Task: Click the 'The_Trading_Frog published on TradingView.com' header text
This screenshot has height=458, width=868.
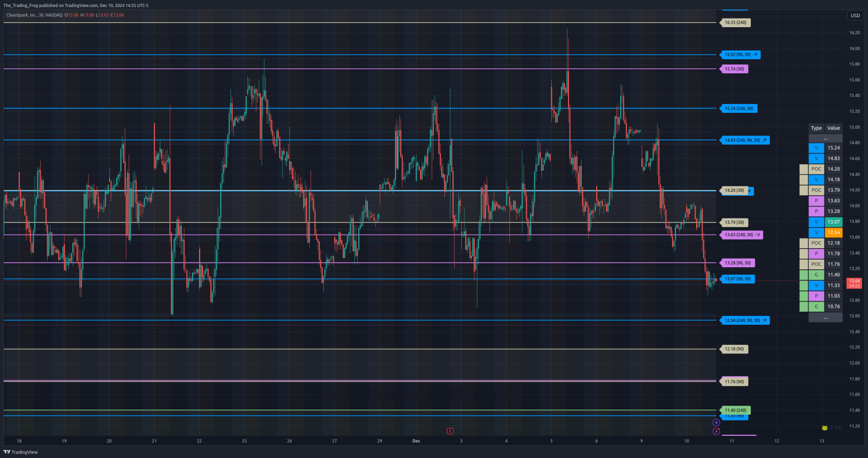Action: click(x=50, y=5)
